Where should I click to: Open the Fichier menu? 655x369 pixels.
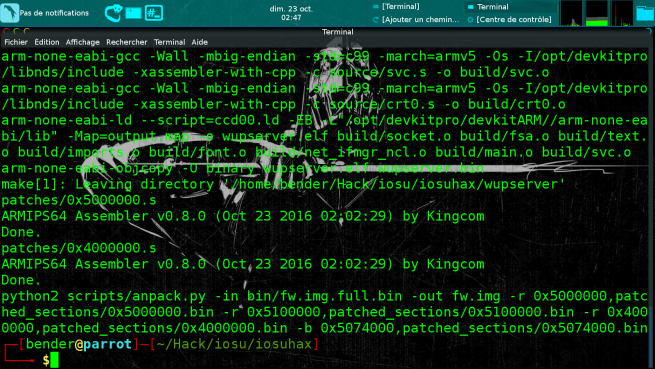[16, 42]
